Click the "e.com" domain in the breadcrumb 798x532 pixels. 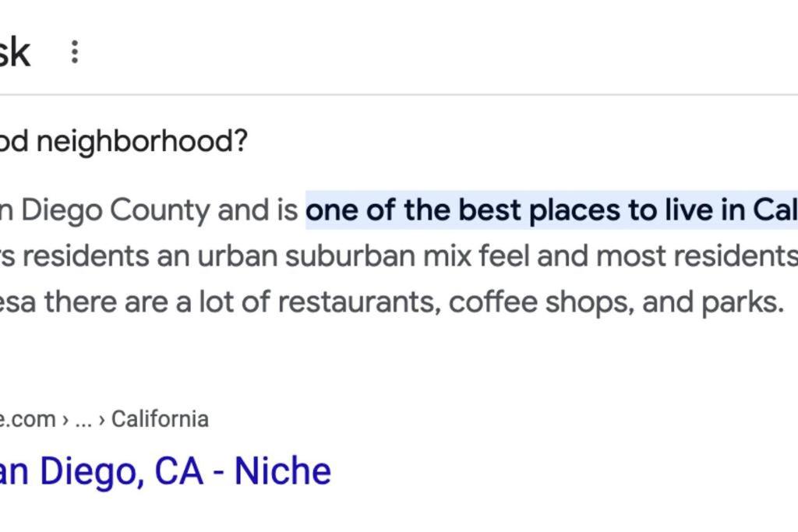(27, 420)
